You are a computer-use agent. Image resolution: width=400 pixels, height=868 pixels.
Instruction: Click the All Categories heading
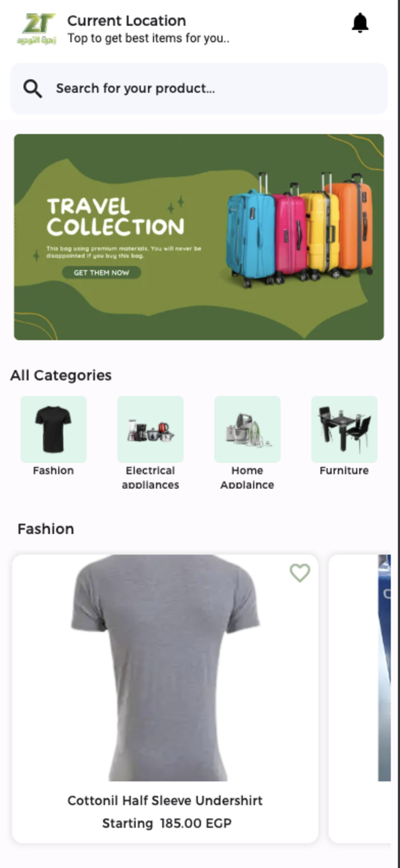pos(61,375)
